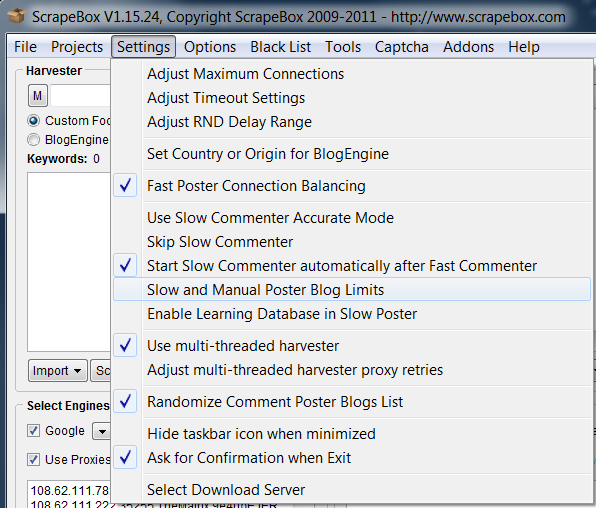Click the M button next to harvester field
Viewport: 596px width, 508px height.
[x=37, y=95]
